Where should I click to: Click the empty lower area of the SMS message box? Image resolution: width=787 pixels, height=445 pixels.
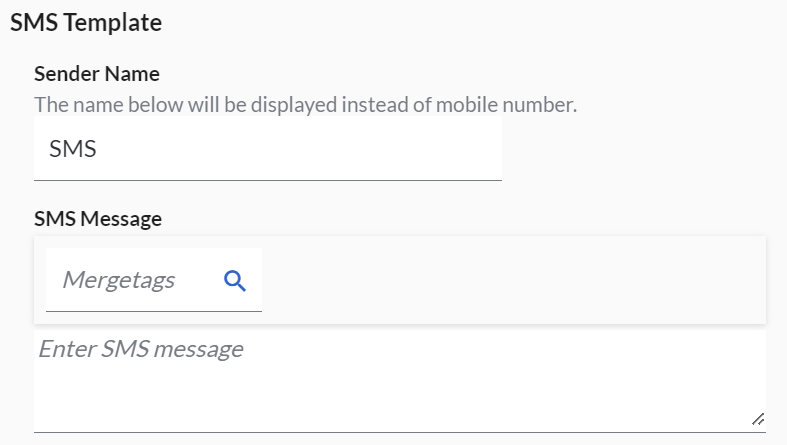[x=400, y=405]
